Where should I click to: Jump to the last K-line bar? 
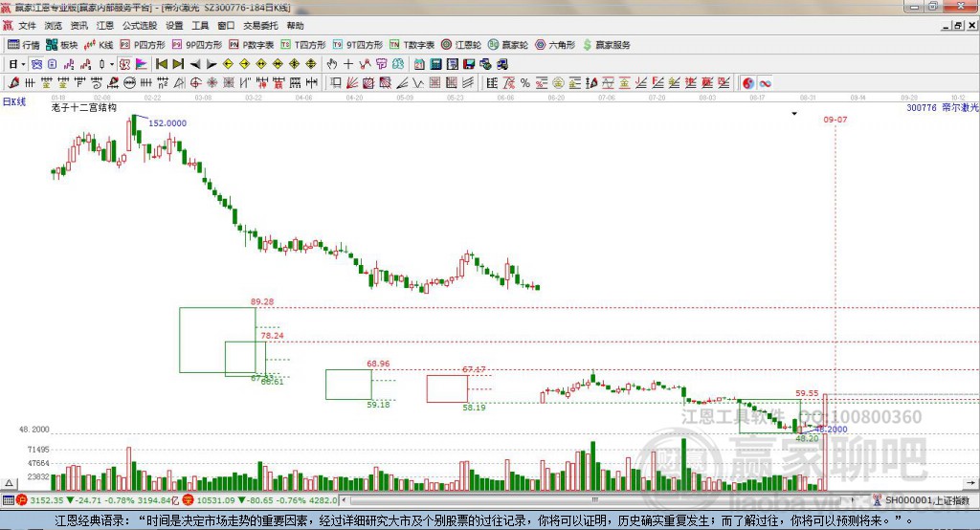coord(178,64)
